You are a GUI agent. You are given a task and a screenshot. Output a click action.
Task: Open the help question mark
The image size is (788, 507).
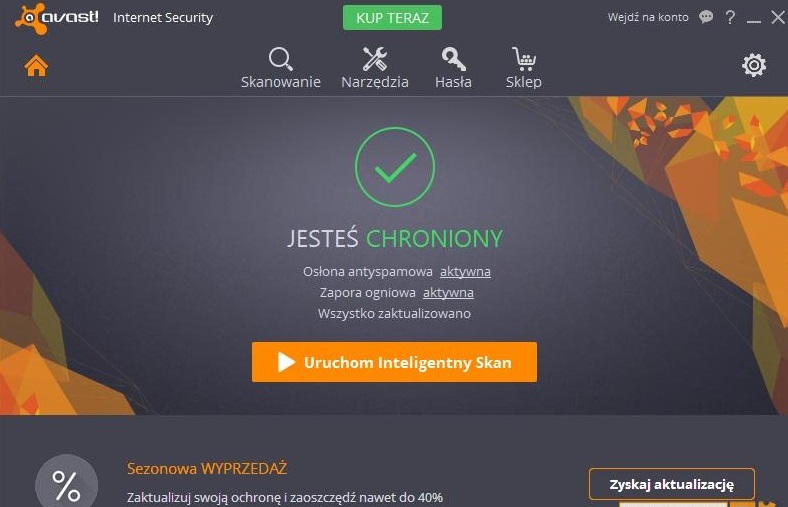[730, 18]
